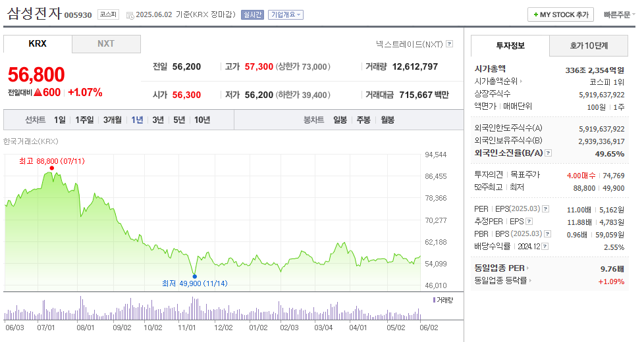Select 5년 line chart period
The height and width of the screenshot is (342, 644).
179,120
